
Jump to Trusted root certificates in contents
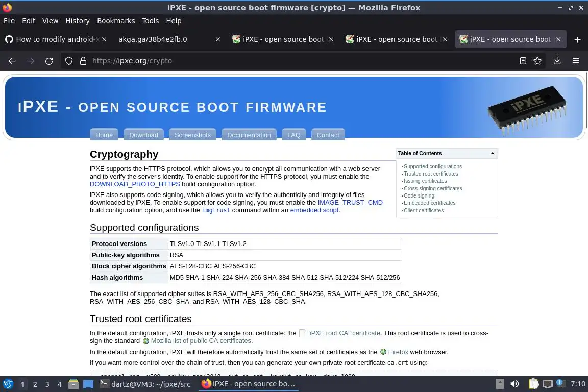pos(431,174)
